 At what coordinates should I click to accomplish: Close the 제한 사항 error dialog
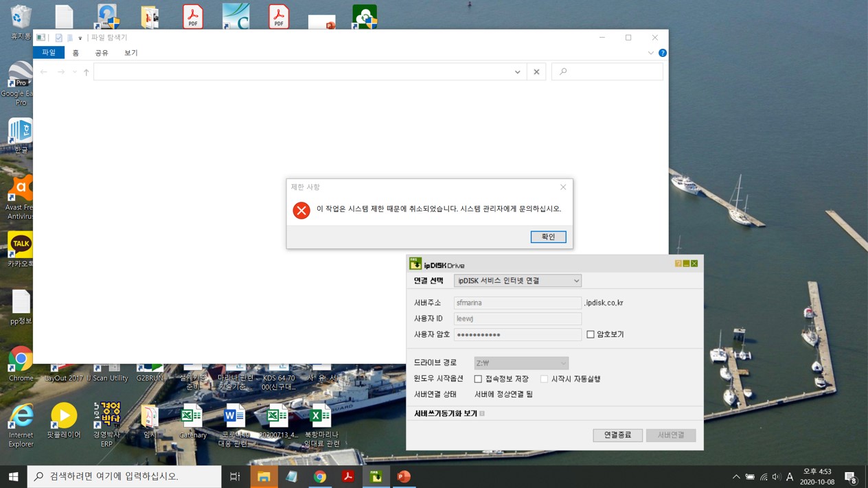563,187
